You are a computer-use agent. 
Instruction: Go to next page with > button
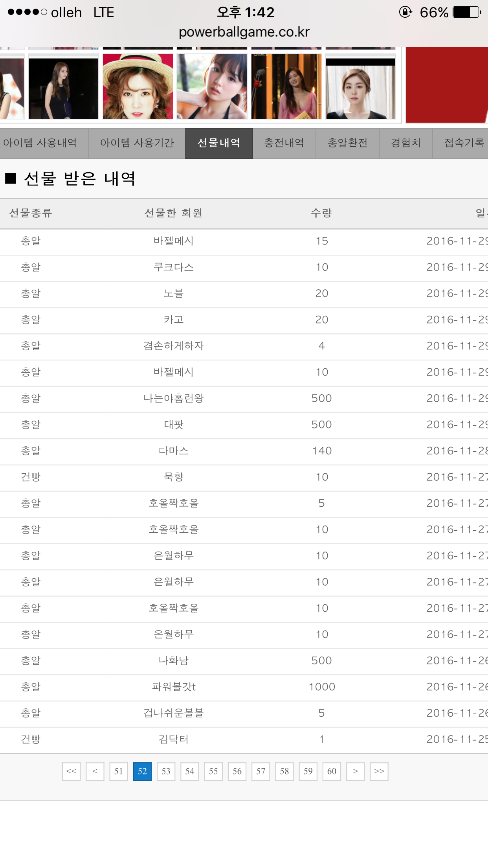click(355, 771)
